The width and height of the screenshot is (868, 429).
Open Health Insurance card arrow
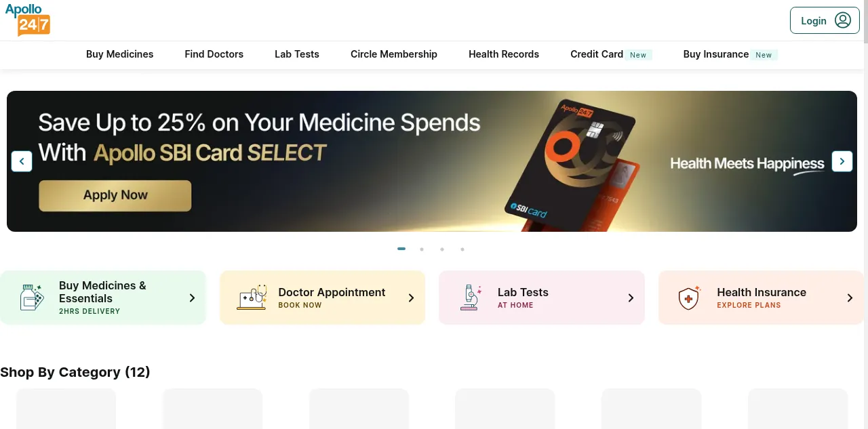(850, 298)
